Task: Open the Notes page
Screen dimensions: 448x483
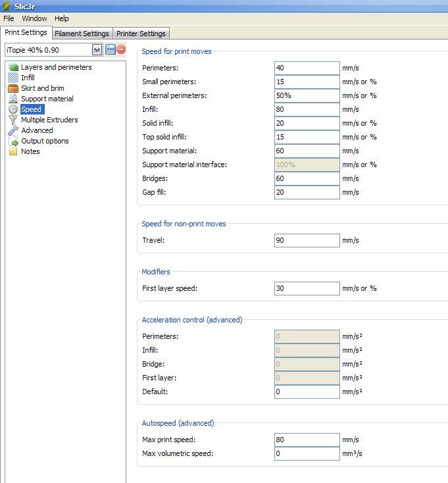Action: (30, 151)
